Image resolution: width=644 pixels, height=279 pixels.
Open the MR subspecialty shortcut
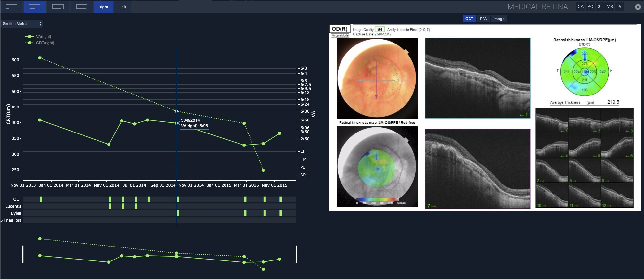(610, 7)
